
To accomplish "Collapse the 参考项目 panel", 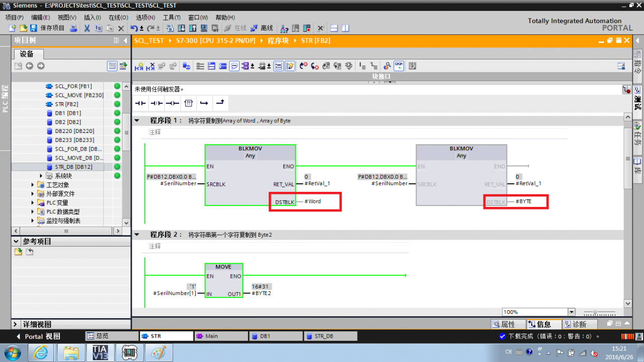I will pos(16,242).
